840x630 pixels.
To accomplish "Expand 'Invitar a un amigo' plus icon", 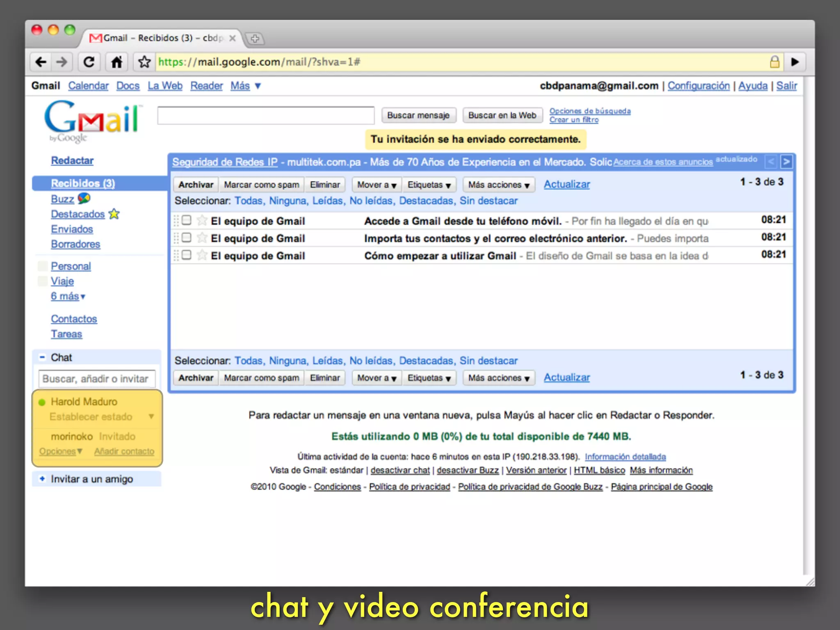I will point(42,479).
